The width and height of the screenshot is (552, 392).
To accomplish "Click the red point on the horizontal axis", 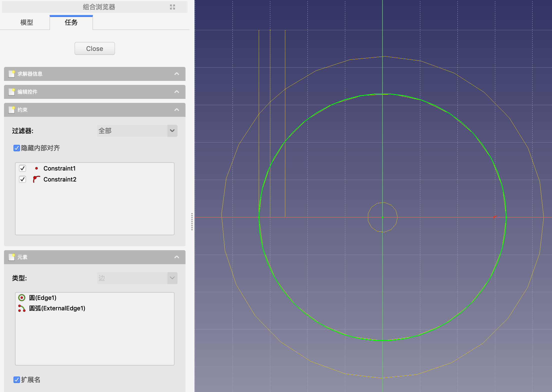I will (495, 217).
